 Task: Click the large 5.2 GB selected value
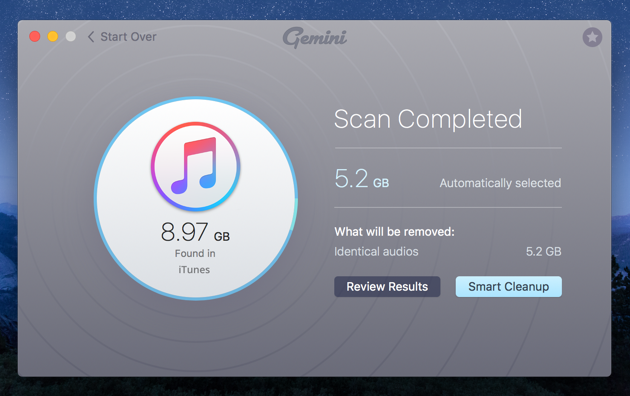coord(362,179)
